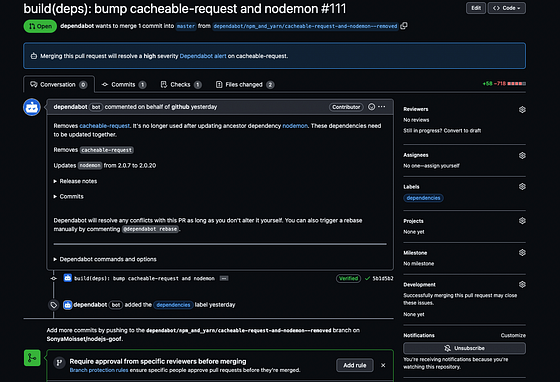The height and width of the screenshot is (382, 560).
Task: Click the dependabot avatar on the label event
Action: click(68, 305)
